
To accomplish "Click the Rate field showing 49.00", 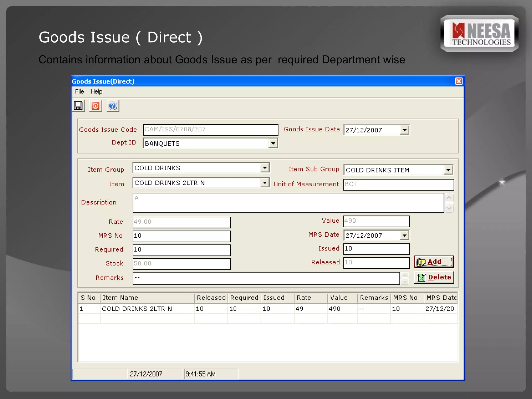I will (182, 222).
